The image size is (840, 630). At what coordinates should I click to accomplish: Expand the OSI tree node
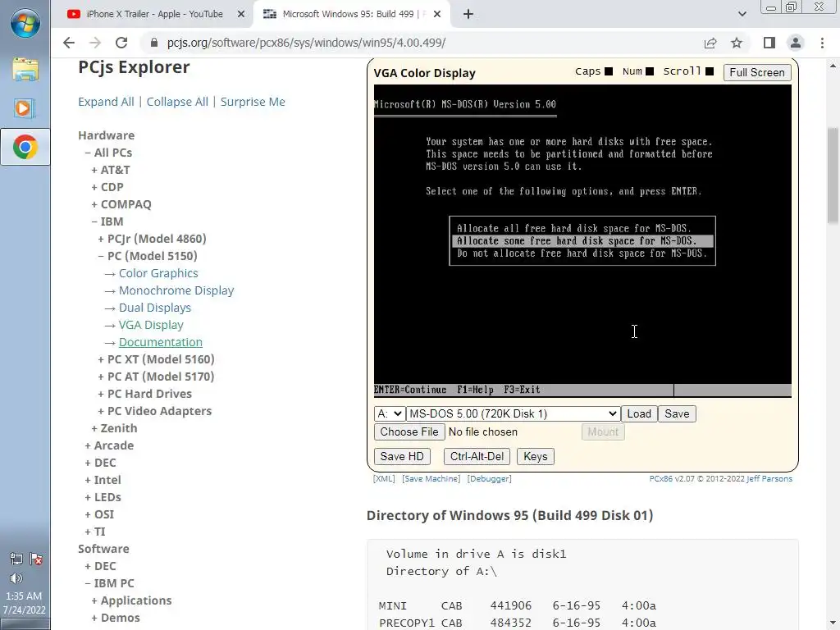point(99,514)
